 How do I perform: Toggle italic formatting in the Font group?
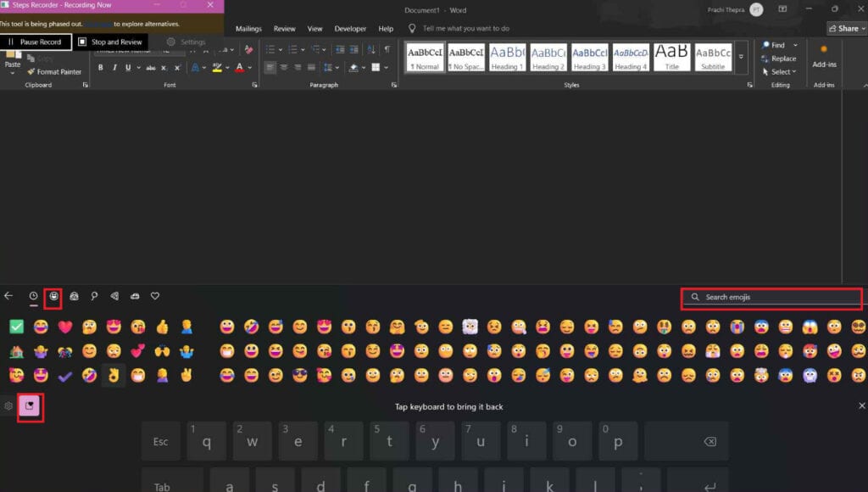click(x=114, y=67)
